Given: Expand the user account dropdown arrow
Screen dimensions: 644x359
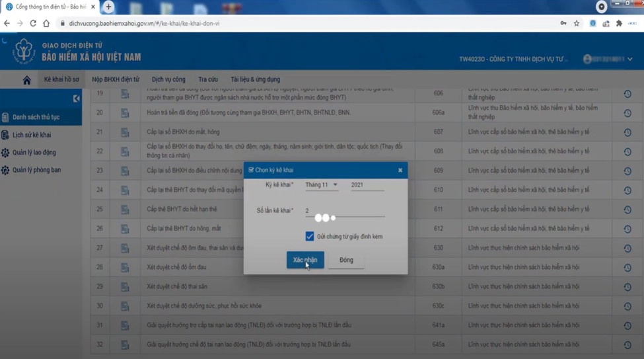Looking at the screenshot, I should tap(630, 60).
